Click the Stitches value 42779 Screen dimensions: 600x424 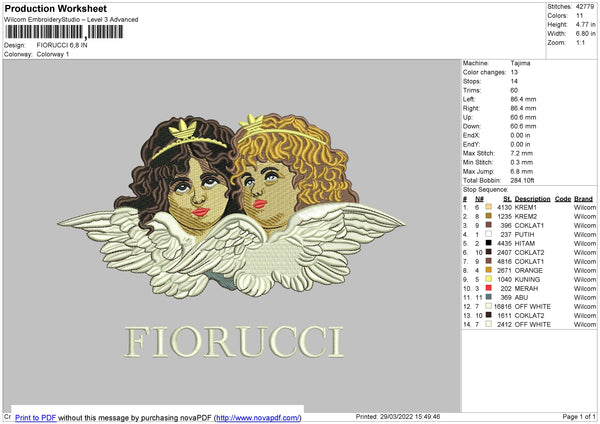click(x=585, y=7)
